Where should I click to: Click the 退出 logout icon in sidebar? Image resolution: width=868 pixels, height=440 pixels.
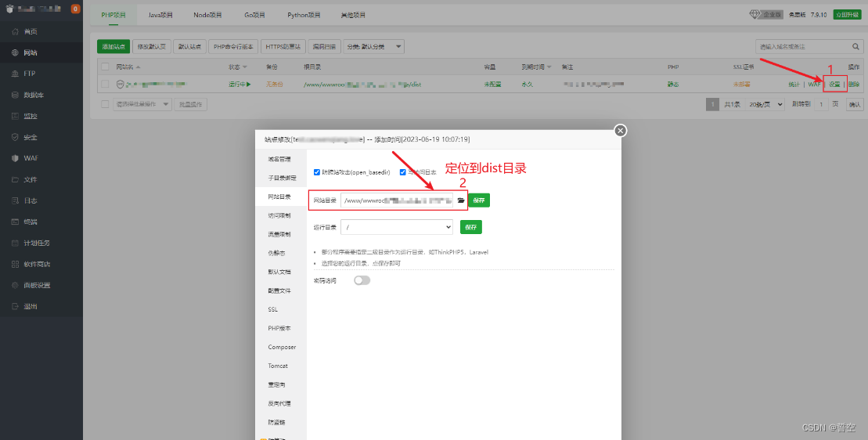(x=15, y=306)
